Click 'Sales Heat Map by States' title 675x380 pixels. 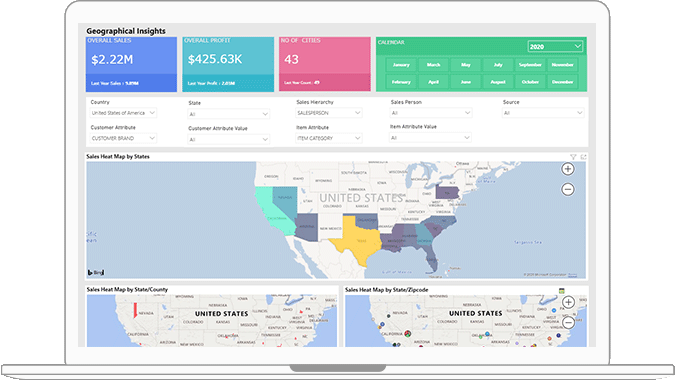click(118, 157)
